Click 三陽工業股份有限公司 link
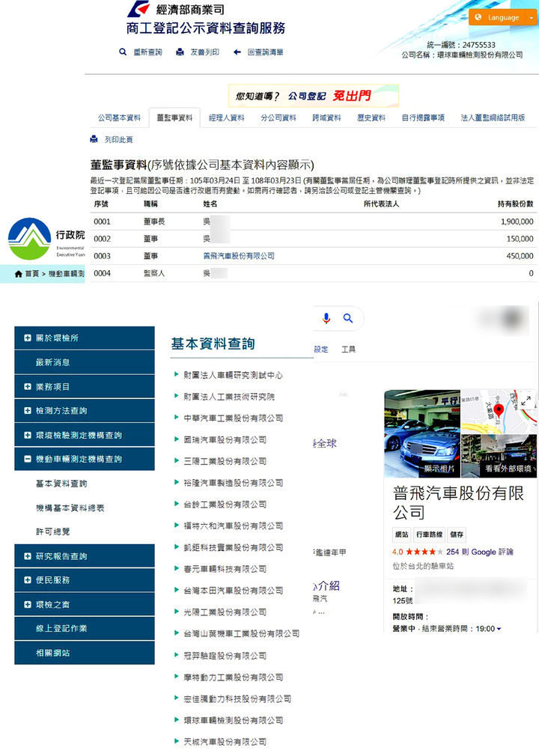The image size is (539, 756). point(225,461)
